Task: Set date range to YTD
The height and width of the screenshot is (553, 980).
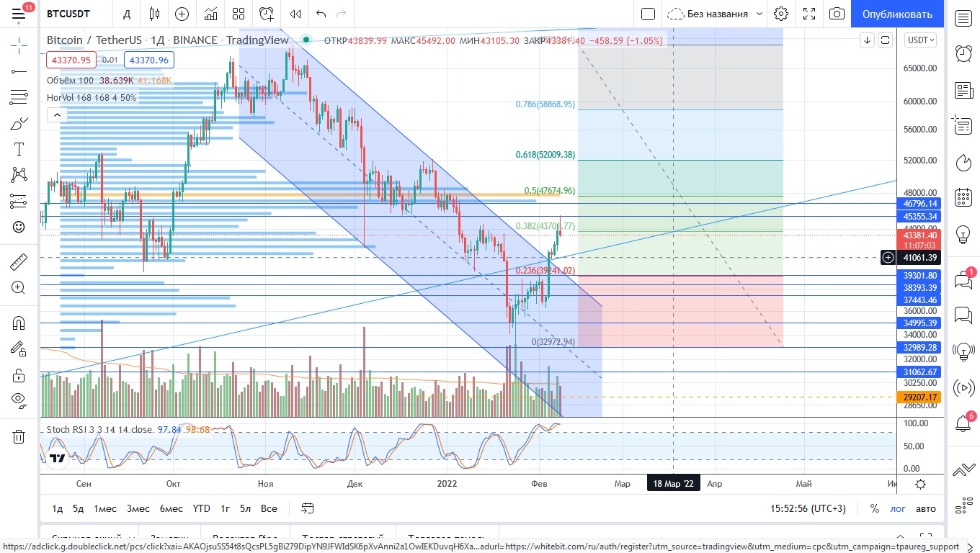Action: tap(202, 508)
